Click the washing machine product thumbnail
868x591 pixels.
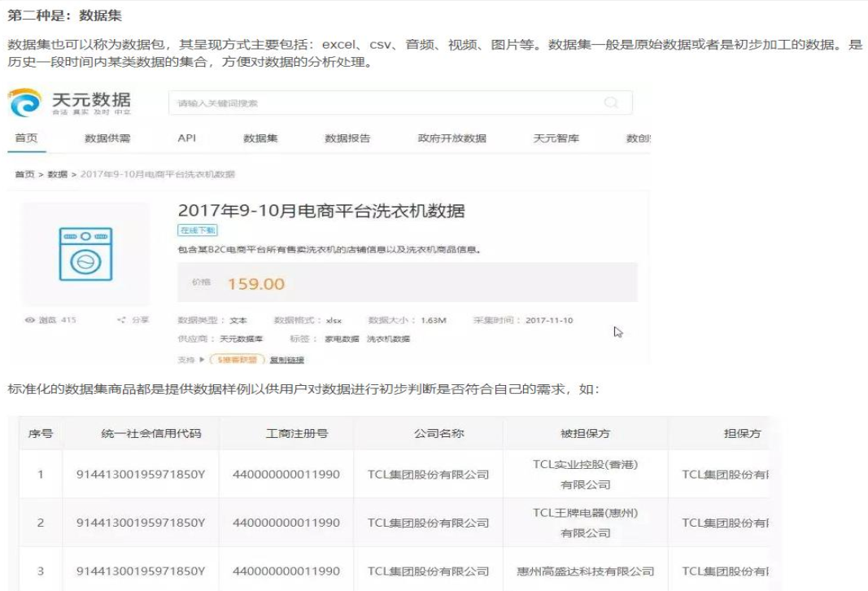[x=85, y=254]
